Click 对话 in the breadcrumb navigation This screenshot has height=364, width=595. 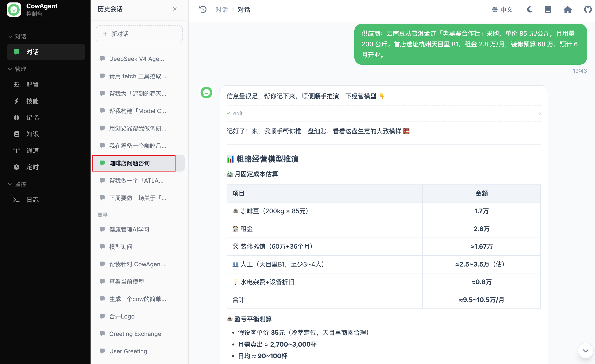[221, 9]
